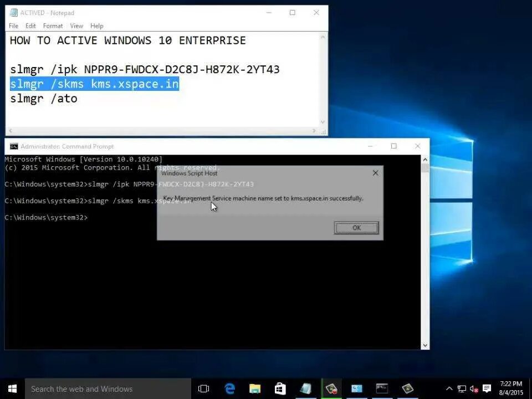Close the Windows Script Host dialog

click(x=375, y=173)
